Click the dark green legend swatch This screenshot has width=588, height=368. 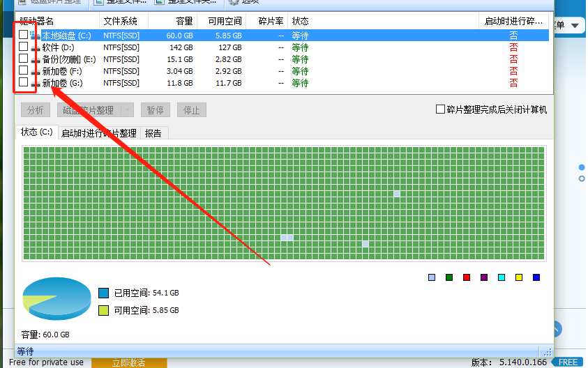pos(449,277)
